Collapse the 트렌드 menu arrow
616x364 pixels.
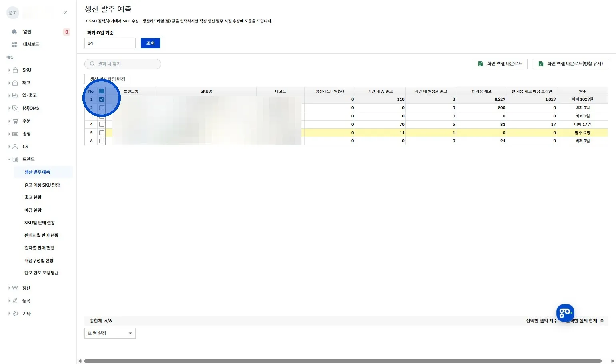(9, 159)
